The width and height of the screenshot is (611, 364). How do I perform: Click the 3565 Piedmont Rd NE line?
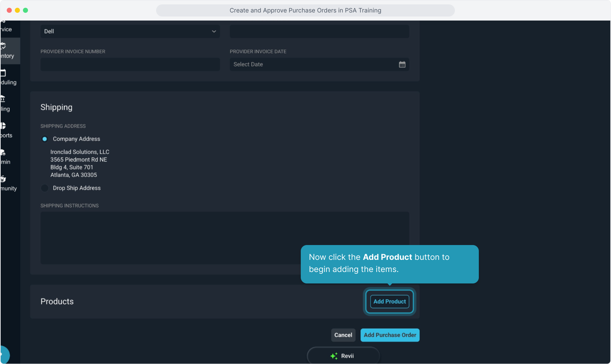pos(79,160)
